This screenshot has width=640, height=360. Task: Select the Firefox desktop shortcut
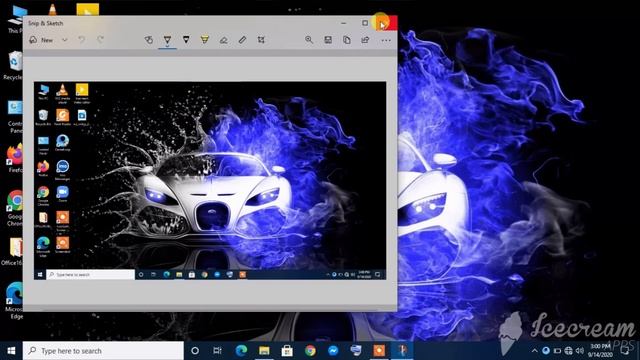point(14,158)
